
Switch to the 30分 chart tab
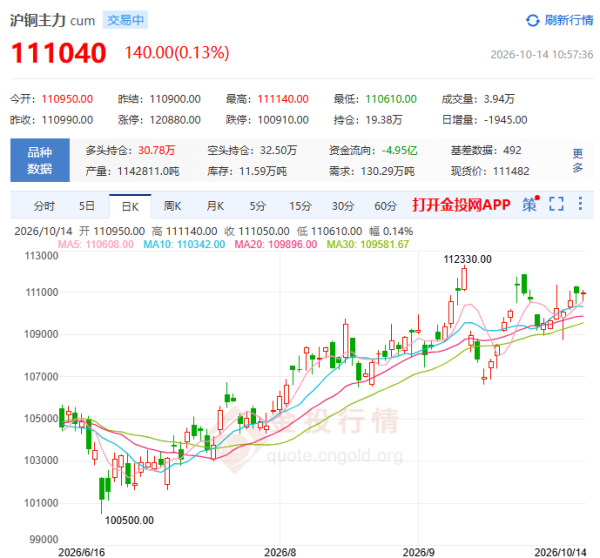tap(343, 206)
